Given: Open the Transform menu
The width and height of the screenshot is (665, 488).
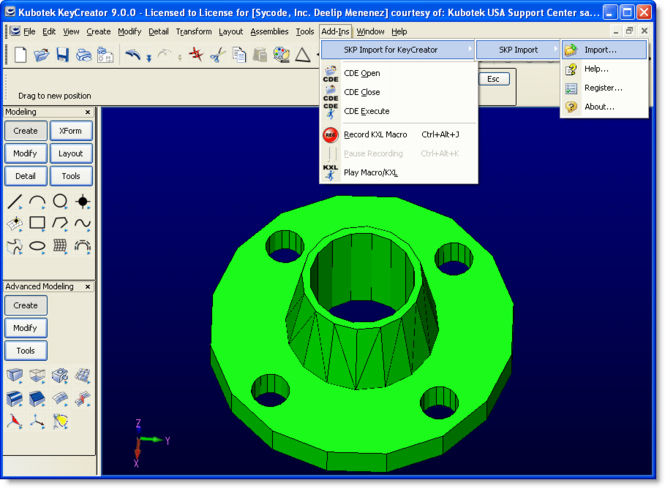Looking at the screenshot, I should [194, 32].
